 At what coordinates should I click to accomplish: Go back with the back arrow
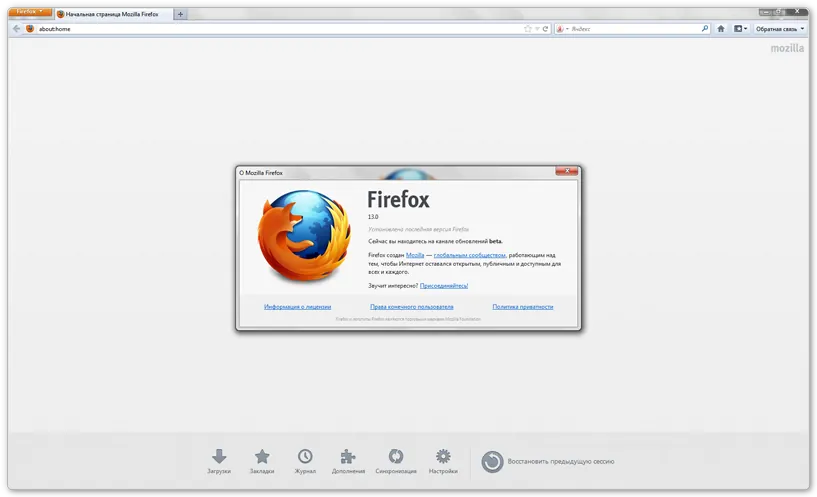coord(16,29)
